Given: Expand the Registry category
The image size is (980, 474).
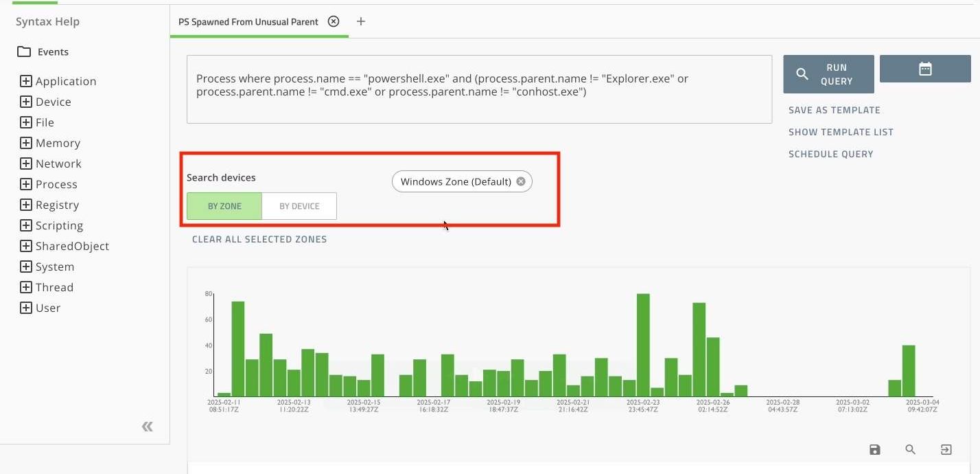Looking at the screenshot, I should pyautogui.click(x=26, y=205).
